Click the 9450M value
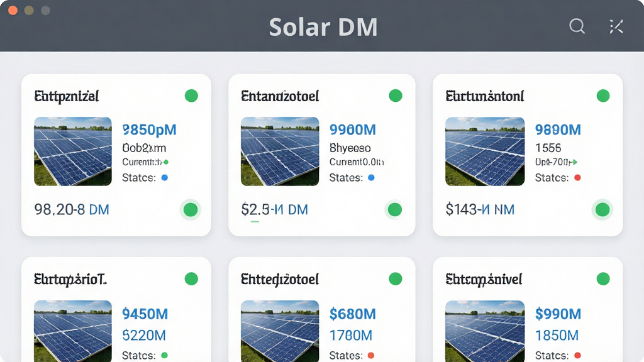Screen dimensions: 644x362 [x=145, y=314]
